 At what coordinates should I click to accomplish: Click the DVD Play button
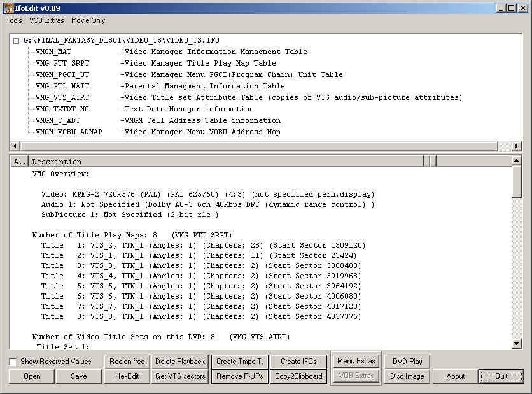(x=407, y=362)
